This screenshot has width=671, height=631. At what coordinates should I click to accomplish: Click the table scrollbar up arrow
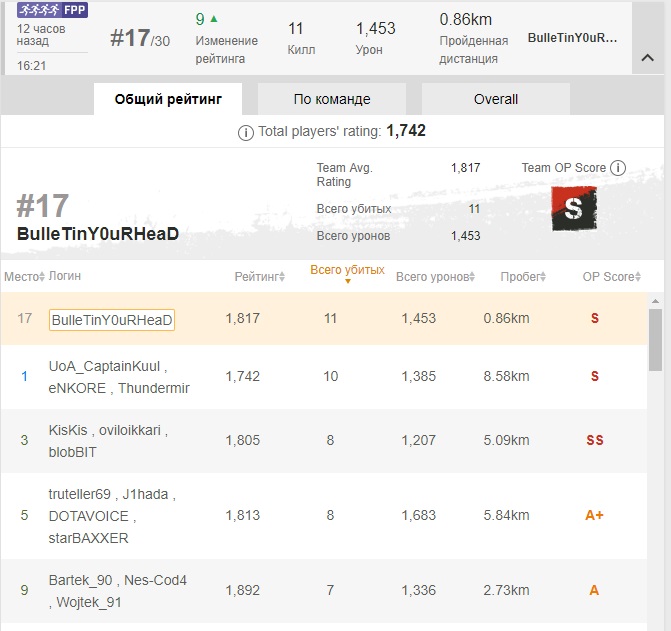click(655, 301)
